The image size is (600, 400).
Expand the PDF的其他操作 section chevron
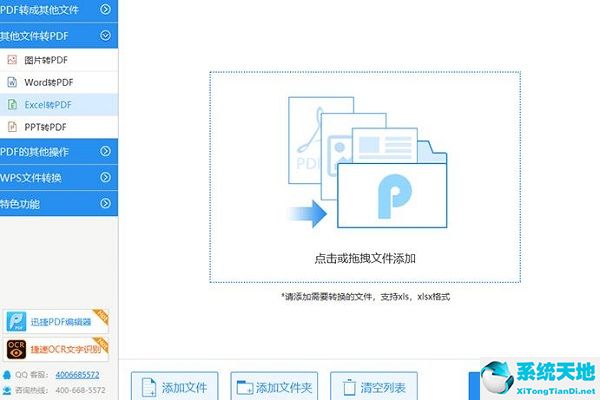click(105, 151)
